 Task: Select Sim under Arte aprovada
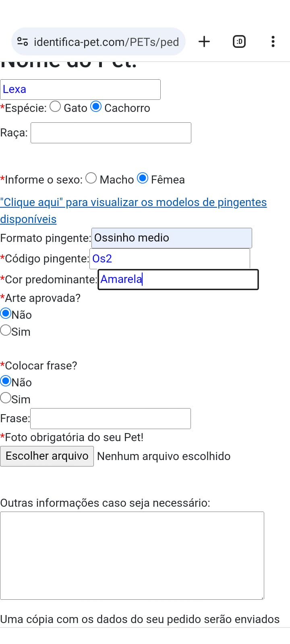click(6, 330)
